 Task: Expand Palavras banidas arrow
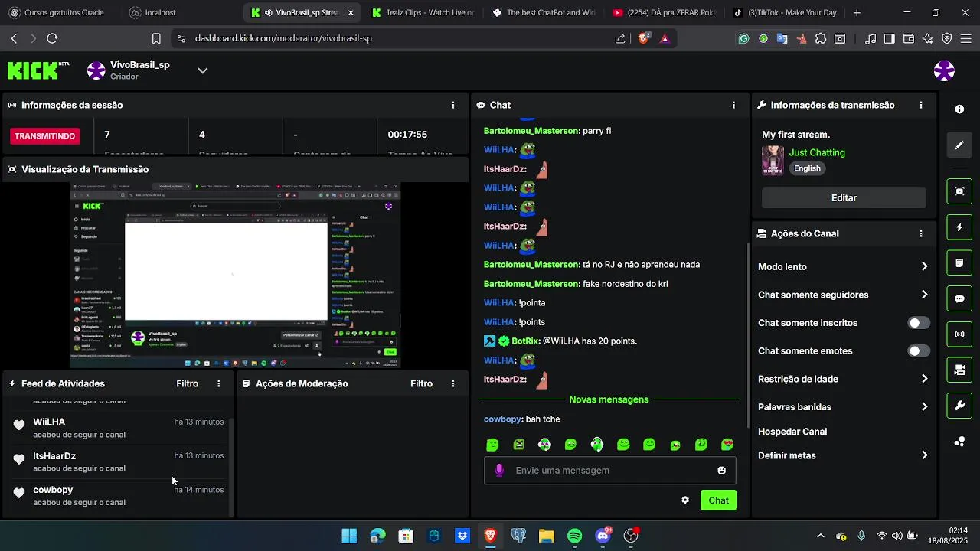pos(924,407)
